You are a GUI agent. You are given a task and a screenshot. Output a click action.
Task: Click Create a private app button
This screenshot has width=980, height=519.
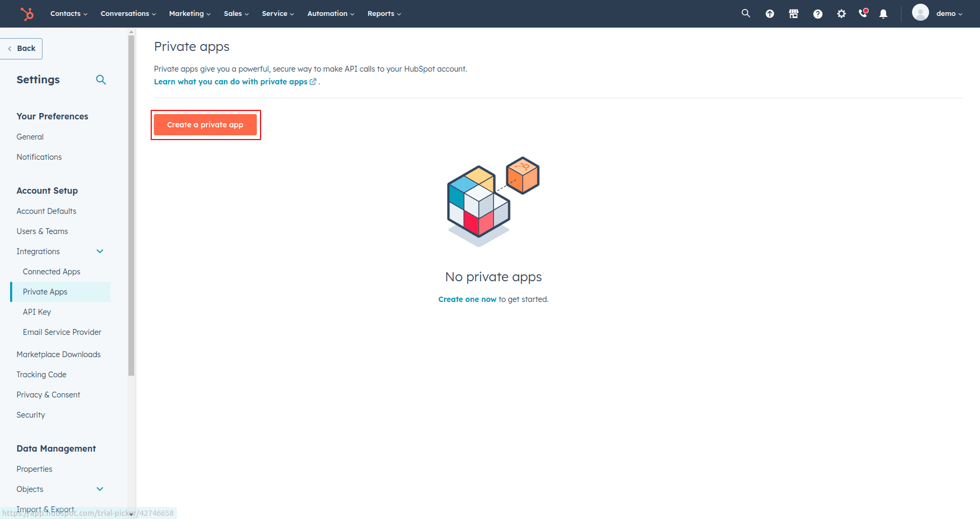[205, 125]
